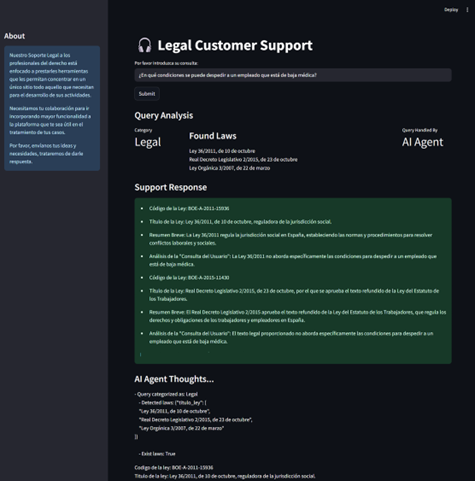Click the Resumen Breve bullet about Estatuto de los Trabajadores

pos(297,316)
